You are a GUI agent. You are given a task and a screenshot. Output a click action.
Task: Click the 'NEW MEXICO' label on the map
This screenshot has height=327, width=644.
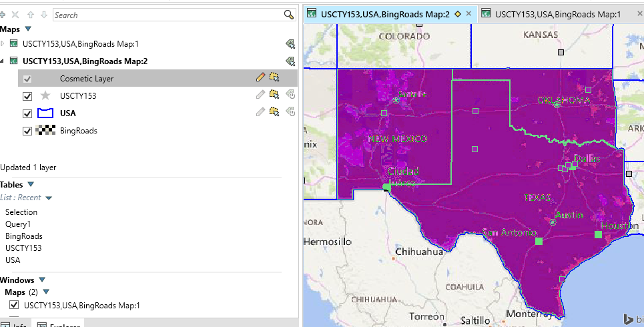[x=398, y=139]
